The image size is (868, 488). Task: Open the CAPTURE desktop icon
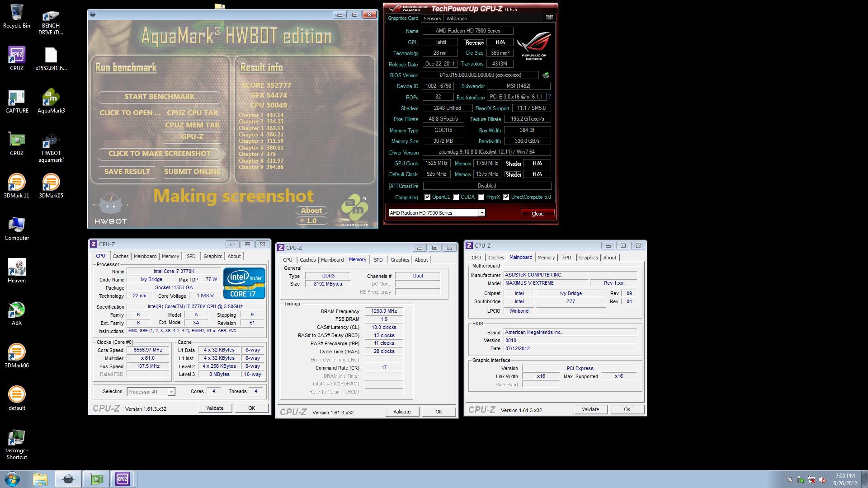coord(17,101)
